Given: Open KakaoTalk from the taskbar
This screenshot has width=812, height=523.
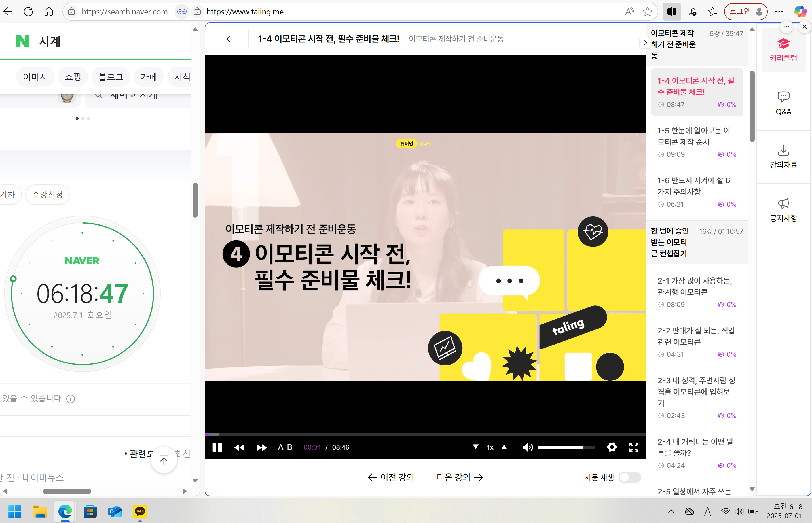Looking at the screenshot, I should point(140,511).
